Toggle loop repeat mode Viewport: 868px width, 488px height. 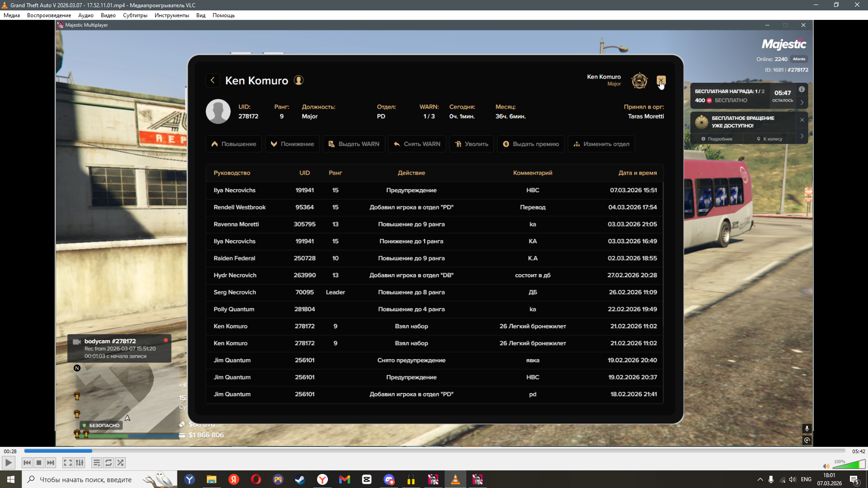click(x=109, y=463)
